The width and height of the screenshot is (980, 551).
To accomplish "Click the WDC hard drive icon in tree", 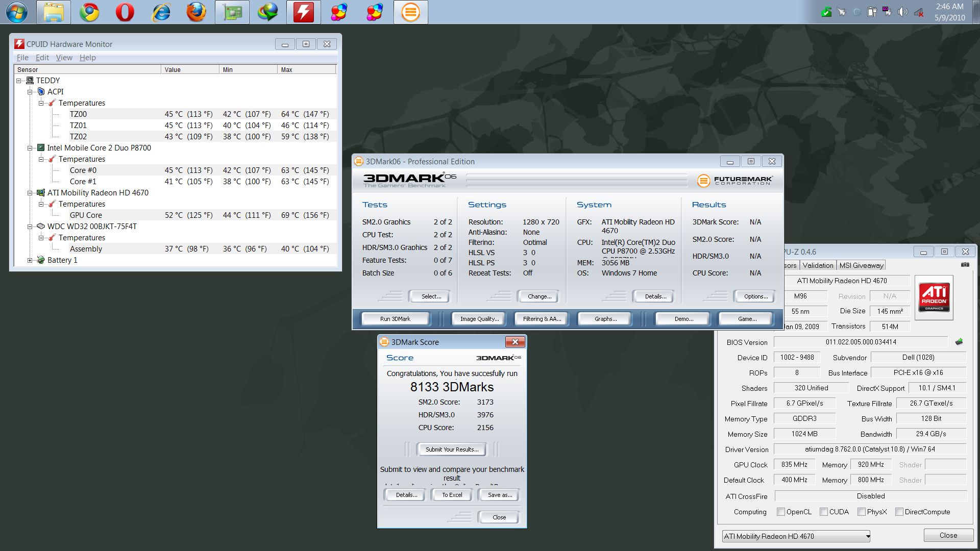I will tap(41, 226).
